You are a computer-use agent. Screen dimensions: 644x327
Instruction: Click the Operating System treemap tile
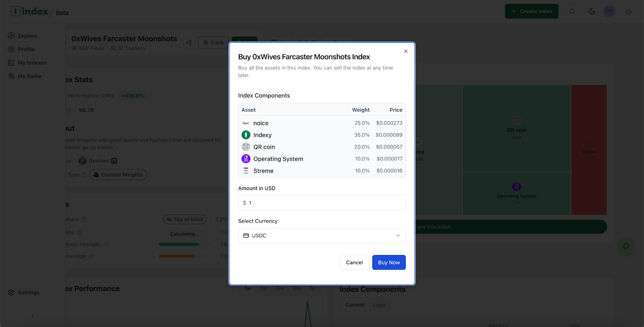(x=516, y=193)
